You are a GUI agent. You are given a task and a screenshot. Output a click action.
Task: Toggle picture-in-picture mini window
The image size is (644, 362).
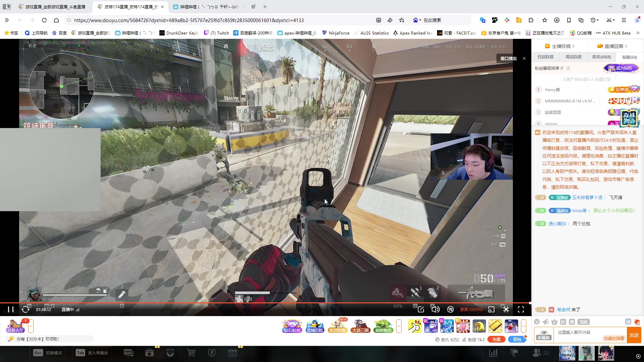(x=491, y=309)
